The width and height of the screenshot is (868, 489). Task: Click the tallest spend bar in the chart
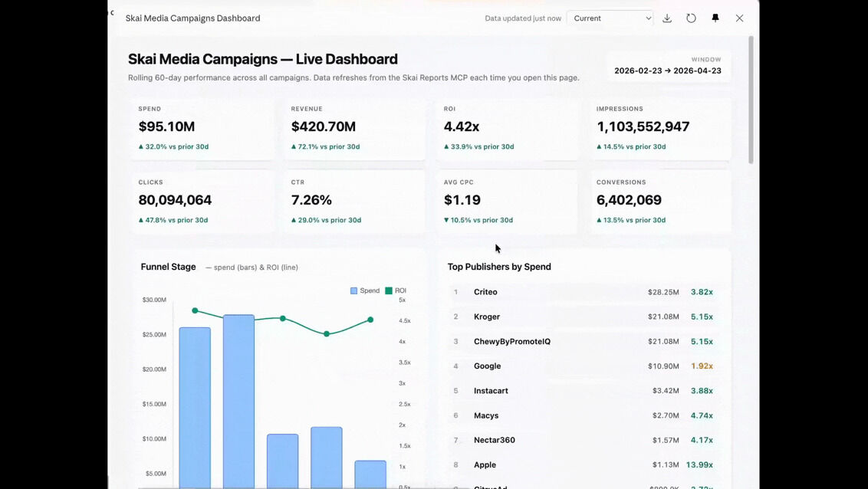(x=238, y=402)
